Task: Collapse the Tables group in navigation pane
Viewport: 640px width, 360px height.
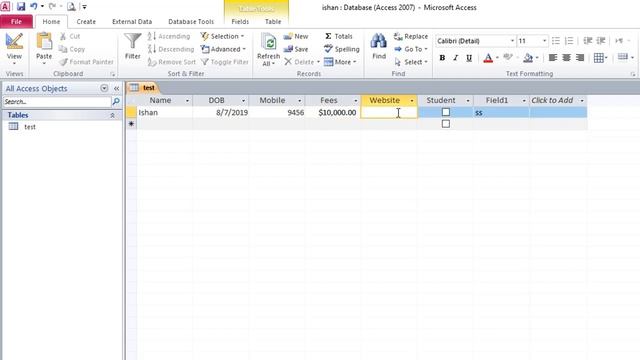Action: click(112, 116)
